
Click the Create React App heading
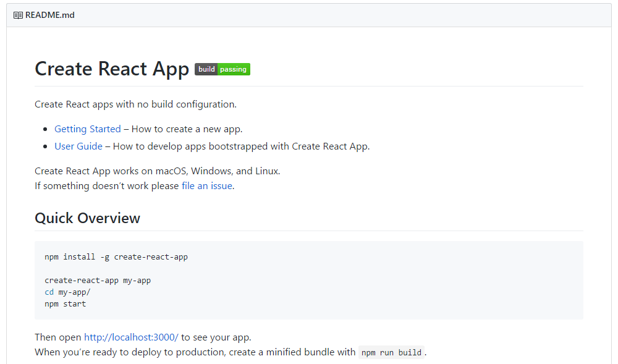point(112,69)
